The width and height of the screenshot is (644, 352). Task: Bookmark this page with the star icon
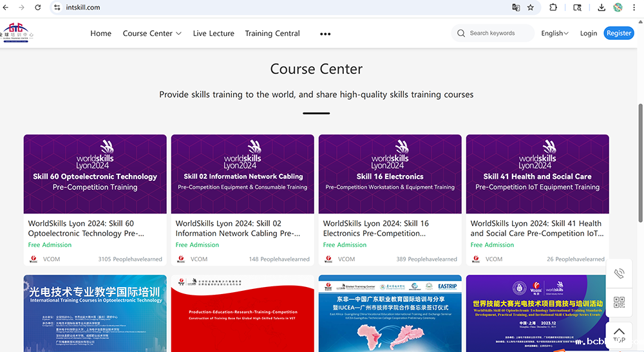click(531, 8)
